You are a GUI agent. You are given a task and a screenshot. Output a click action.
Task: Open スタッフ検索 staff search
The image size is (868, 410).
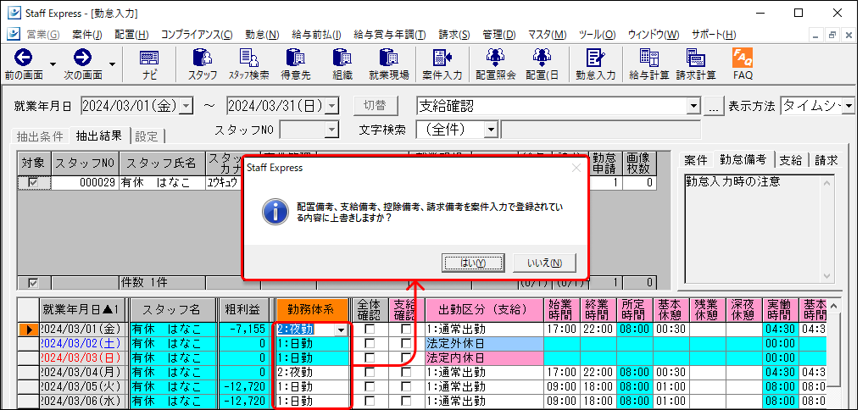coord(248,64)
